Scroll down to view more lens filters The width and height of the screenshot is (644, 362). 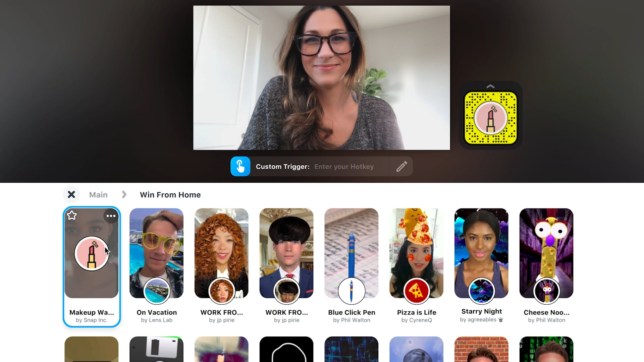click(490, 87)
